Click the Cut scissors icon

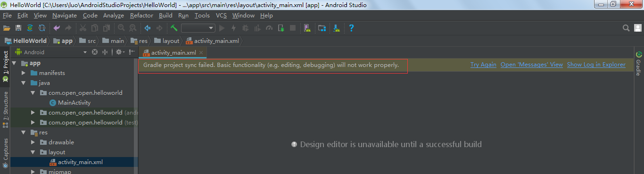pyautogui.click(x=83, y=28)
